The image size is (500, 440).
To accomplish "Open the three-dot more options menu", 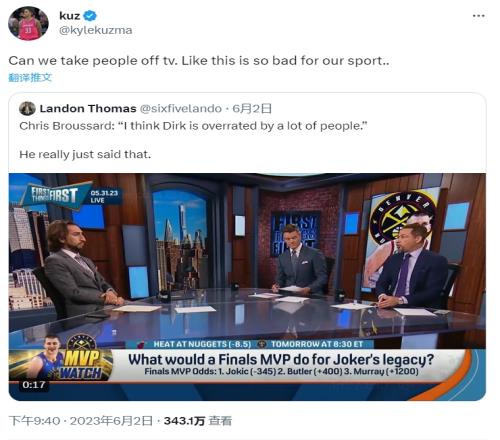I will click(x=478, y=16).
